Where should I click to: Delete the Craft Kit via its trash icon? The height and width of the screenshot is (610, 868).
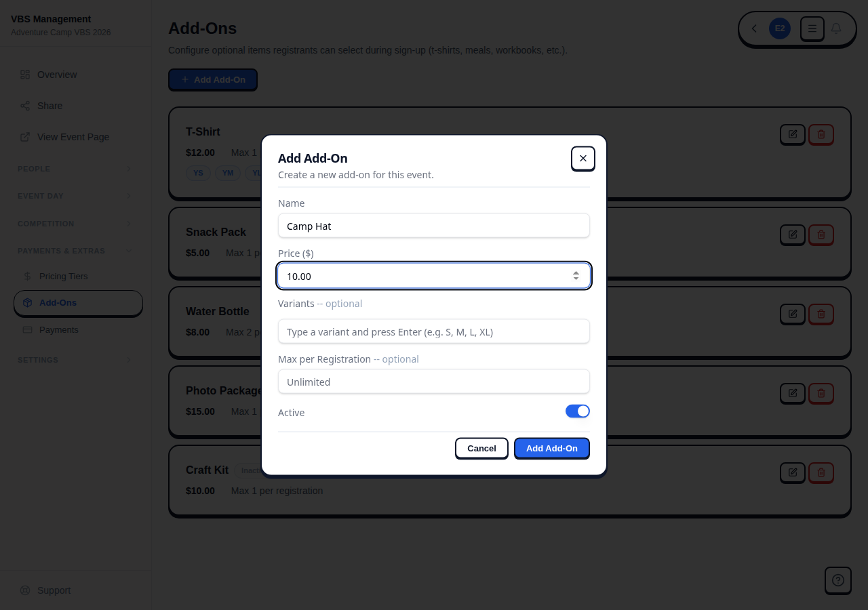821,472
